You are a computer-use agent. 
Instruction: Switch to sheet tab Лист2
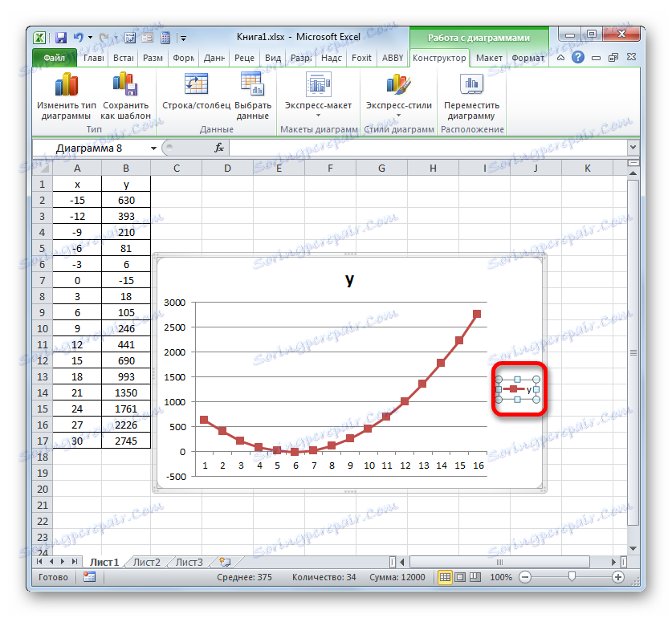click(x=146, y=563)
